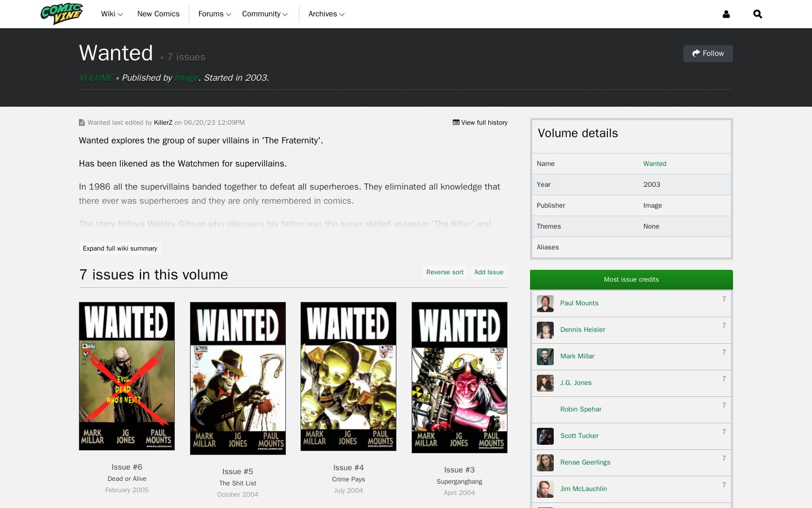This screenshot has height=508, width=812.
Task: Click the Themes value None
Action: [651, 226]
